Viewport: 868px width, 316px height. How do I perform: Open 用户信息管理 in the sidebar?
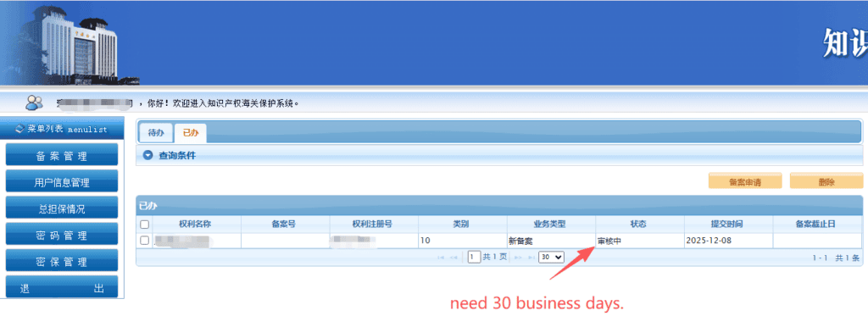[61, 181]
